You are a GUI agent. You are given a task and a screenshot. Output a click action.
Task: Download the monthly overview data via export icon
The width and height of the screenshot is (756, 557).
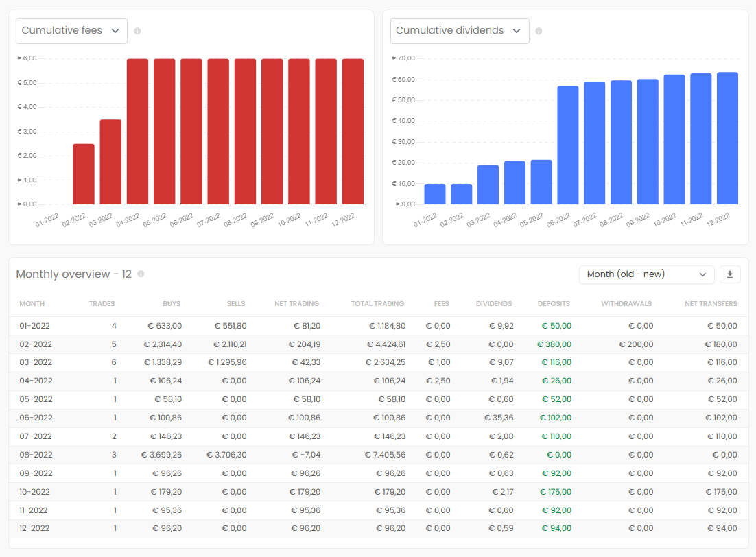pos(730,274)
